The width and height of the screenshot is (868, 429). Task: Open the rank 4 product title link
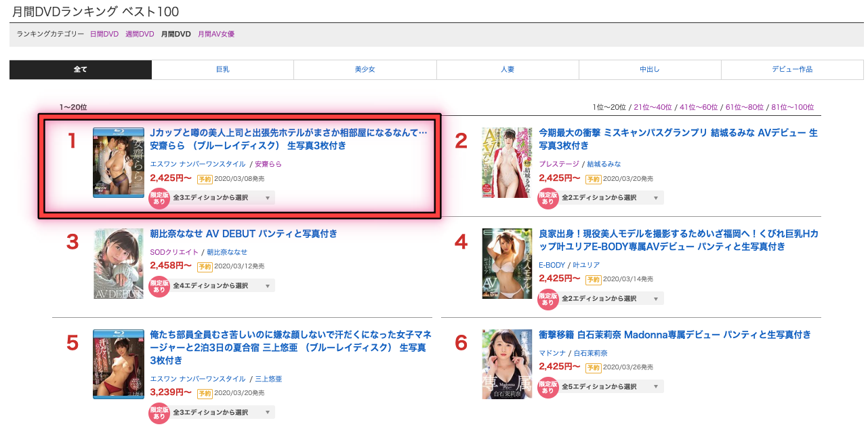pos(678,241)
